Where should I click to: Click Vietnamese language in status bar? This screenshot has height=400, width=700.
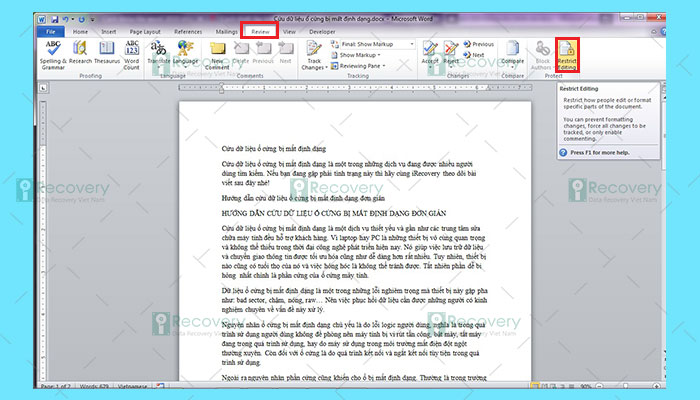pyautogui.click(x=132, y=386)
